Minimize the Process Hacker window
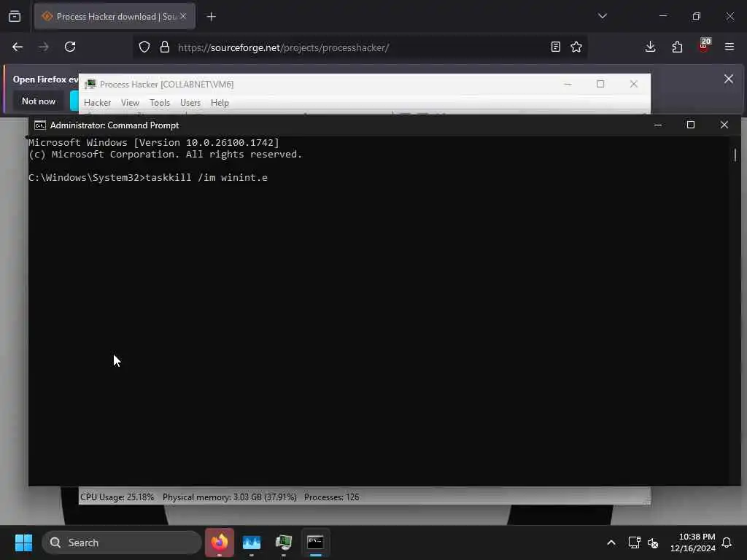This screenshot has width=747, height=560. pos(568,84)
